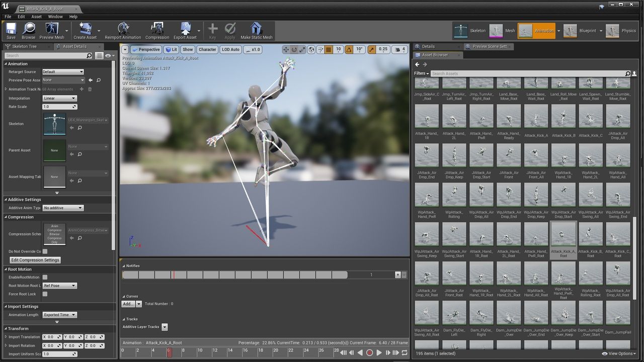Click the Character viewport button
644x362 pixels.
pyautogui.click(x=207, y=49)
